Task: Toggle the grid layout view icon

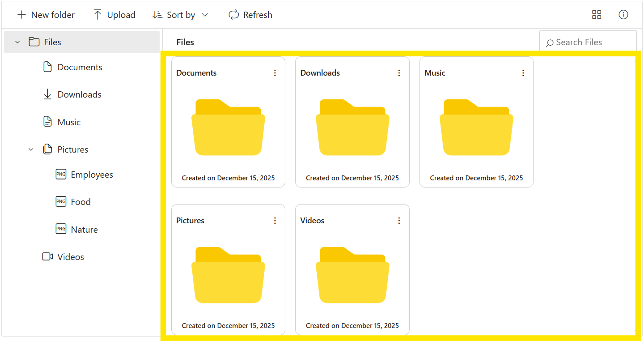Action: pyautogui.click(x=597, y=14)
